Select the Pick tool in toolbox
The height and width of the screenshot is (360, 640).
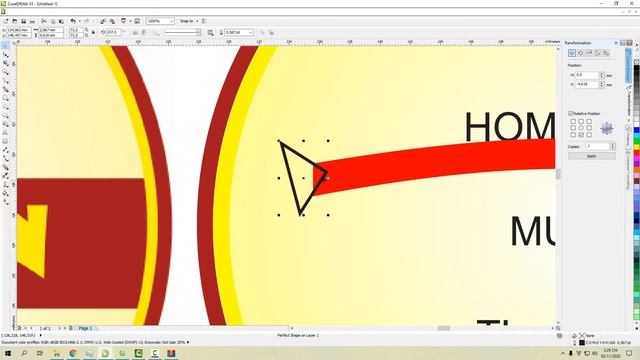click(6, 46)
